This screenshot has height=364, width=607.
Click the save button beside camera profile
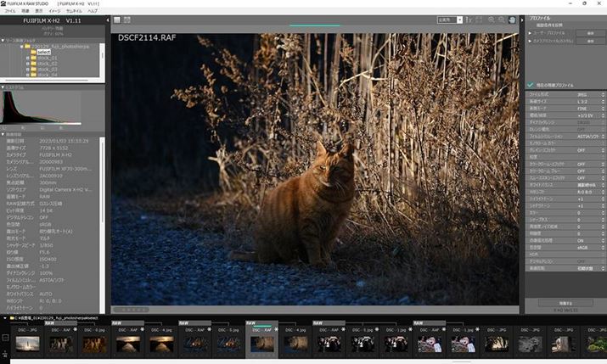coord(590,41)
